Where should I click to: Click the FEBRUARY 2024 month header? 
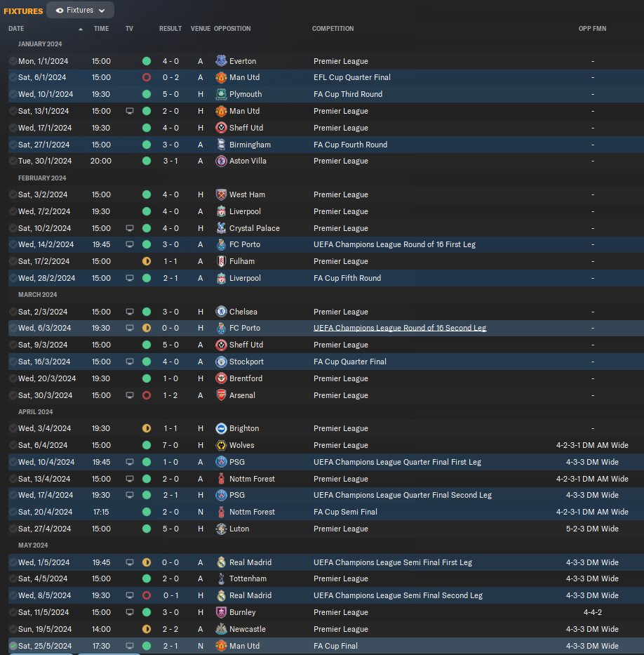(x=42, y=178)
